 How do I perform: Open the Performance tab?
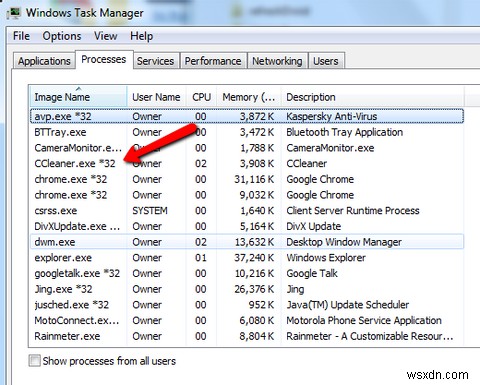click(213, 61)
